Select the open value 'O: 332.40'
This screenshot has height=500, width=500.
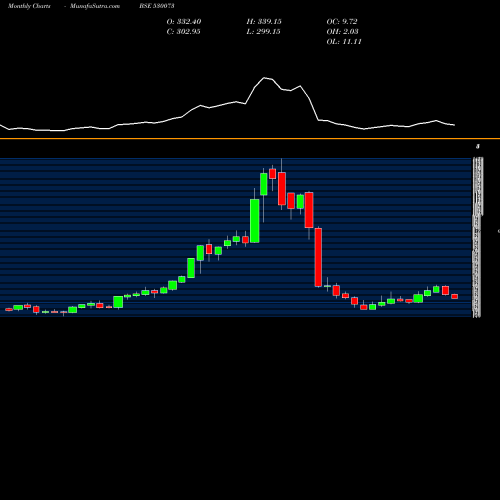184,22
